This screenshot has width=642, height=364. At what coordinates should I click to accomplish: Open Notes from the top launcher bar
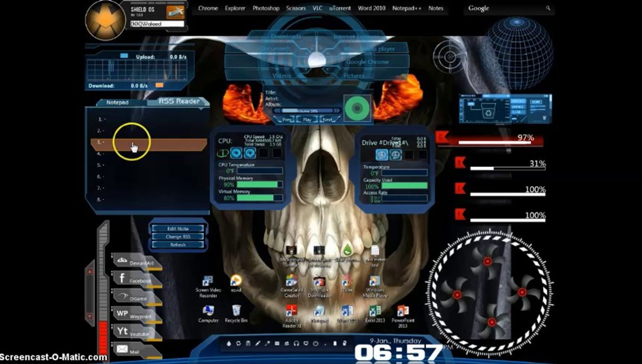click(436, 8)
